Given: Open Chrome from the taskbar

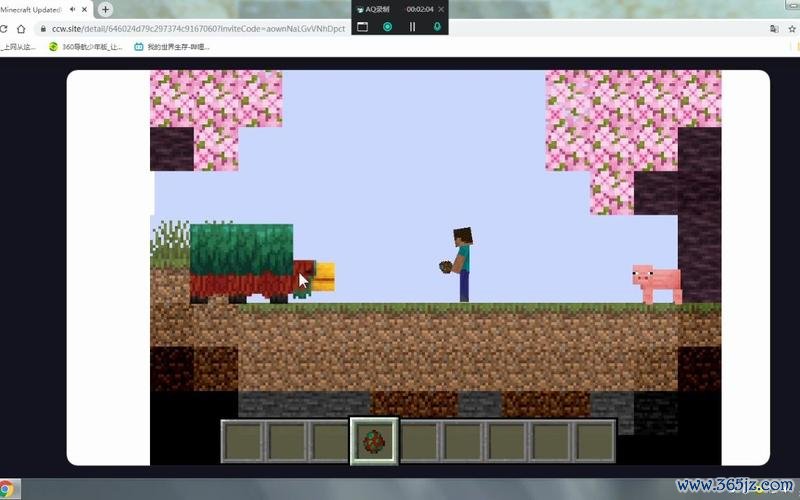Looking at the screenshot, I should coord(11,489).
